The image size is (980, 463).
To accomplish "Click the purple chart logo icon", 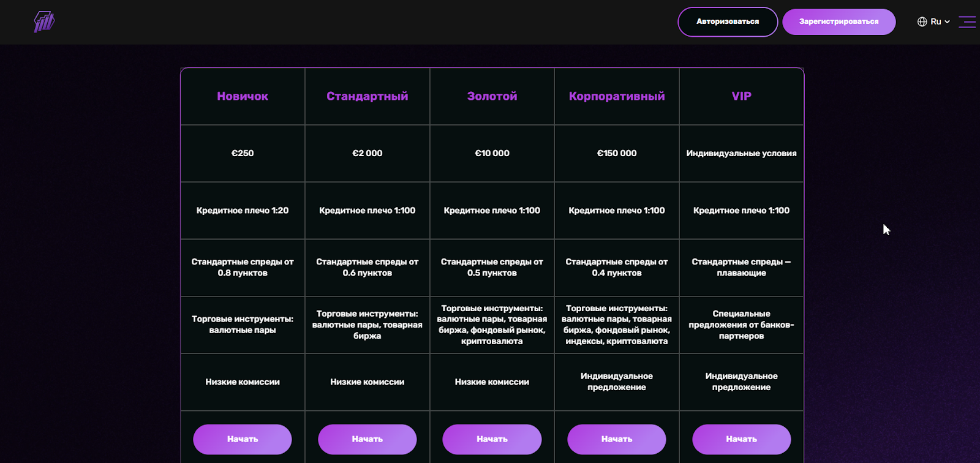I will click(44, 22).
